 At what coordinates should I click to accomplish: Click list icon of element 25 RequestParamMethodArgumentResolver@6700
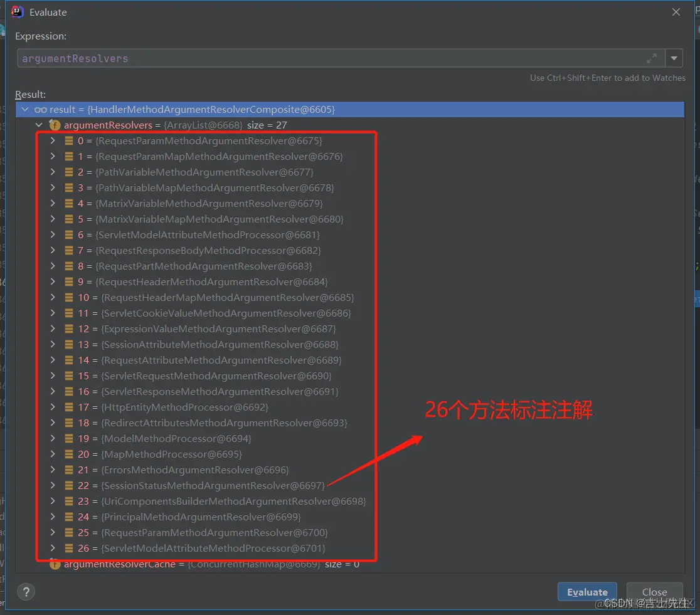[69, 532]
